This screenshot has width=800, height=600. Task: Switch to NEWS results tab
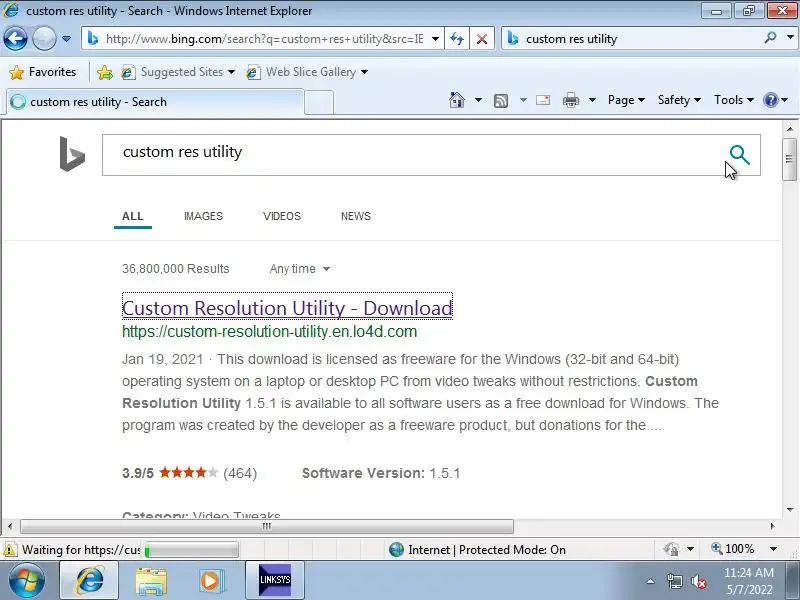[x=356, y=216]
